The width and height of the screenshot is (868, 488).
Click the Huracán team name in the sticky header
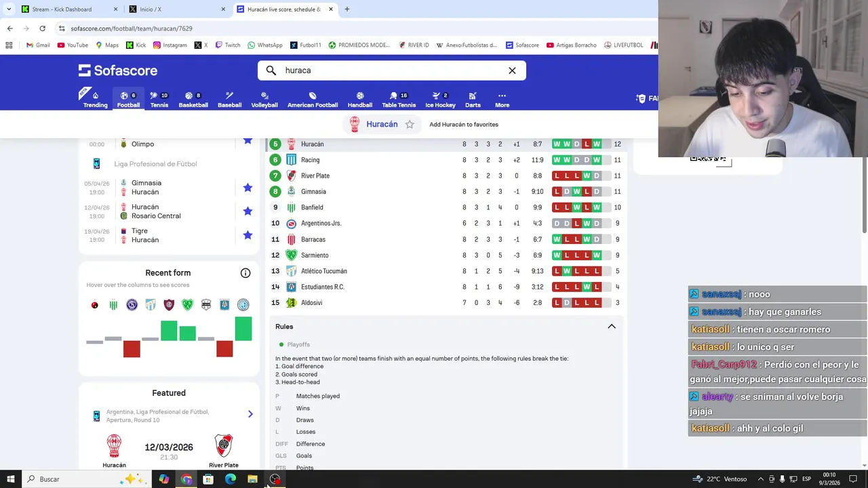(x=382, y=125)
